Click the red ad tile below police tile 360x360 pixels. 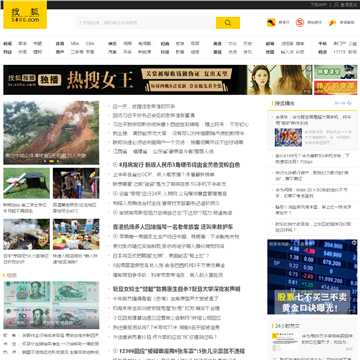coord(336,88)
